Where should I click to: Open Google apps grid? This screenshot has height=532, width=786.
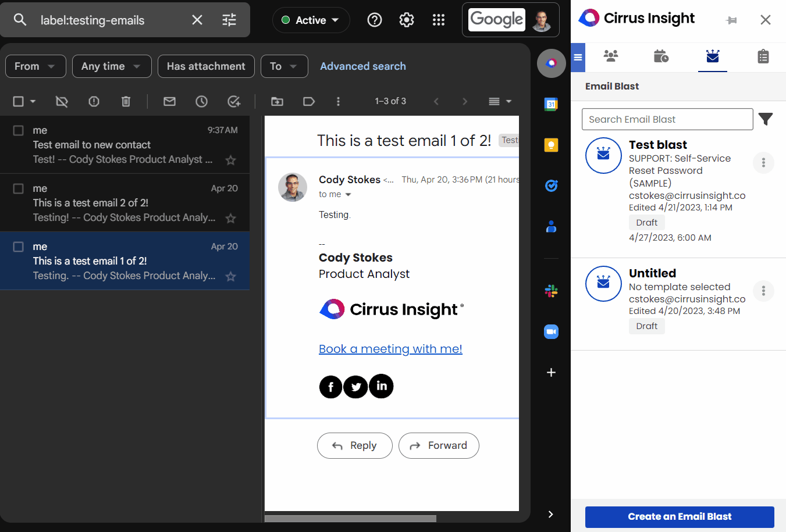tap(439, 20)
